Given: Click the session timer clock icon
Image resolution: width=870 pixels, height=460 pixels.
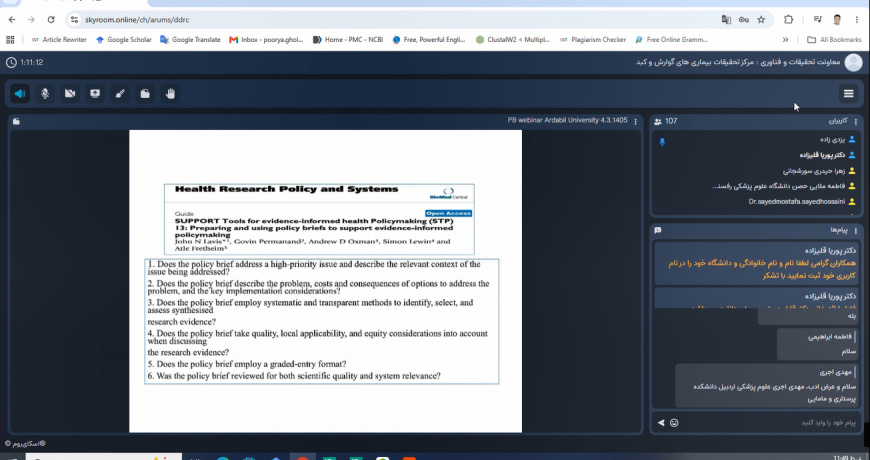Looking at the screenshot, I should 11,63.
